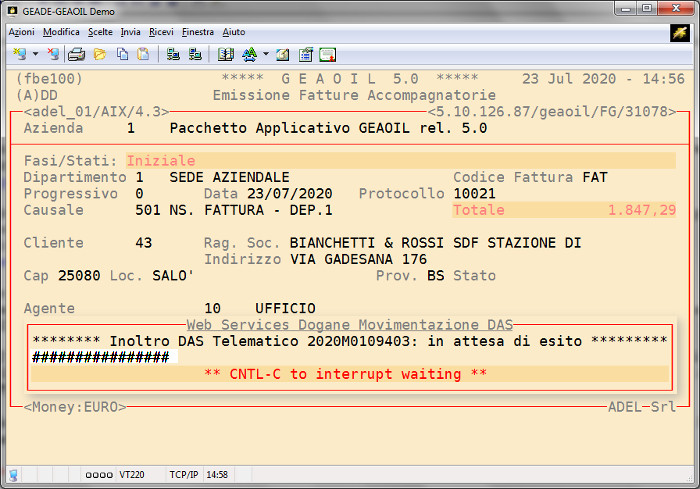The height and width of the screenshot is (489, 700).
Task: Click the notepad with pencil icon
Action: click(x=283, y=54)
